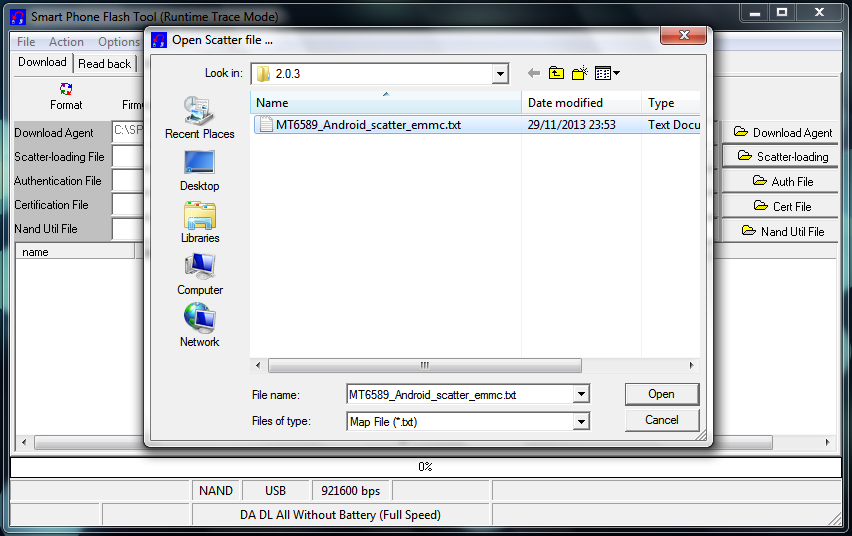
Task: Create a new folder in the dialog
Action: (580, 73)
